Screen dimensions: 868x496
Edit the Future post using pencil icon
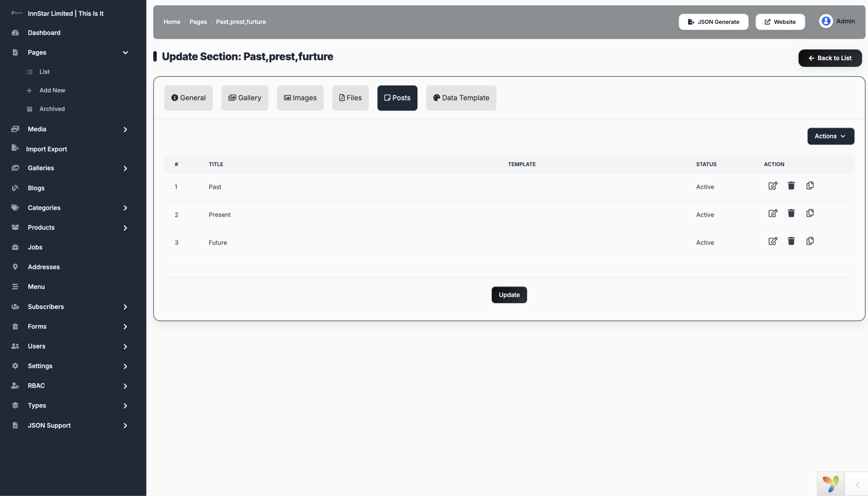click(x=773, y=241)
